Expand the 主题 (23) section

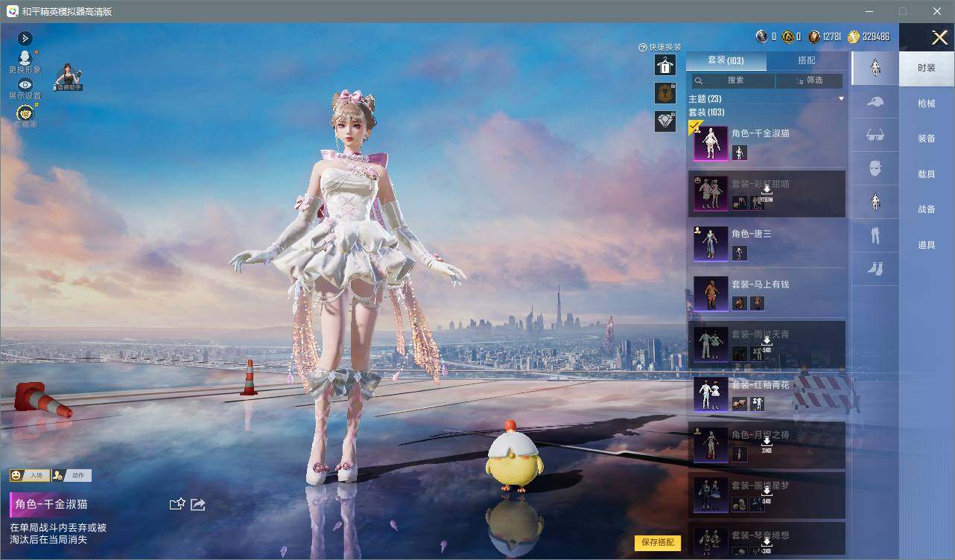[x=767, y=99]
